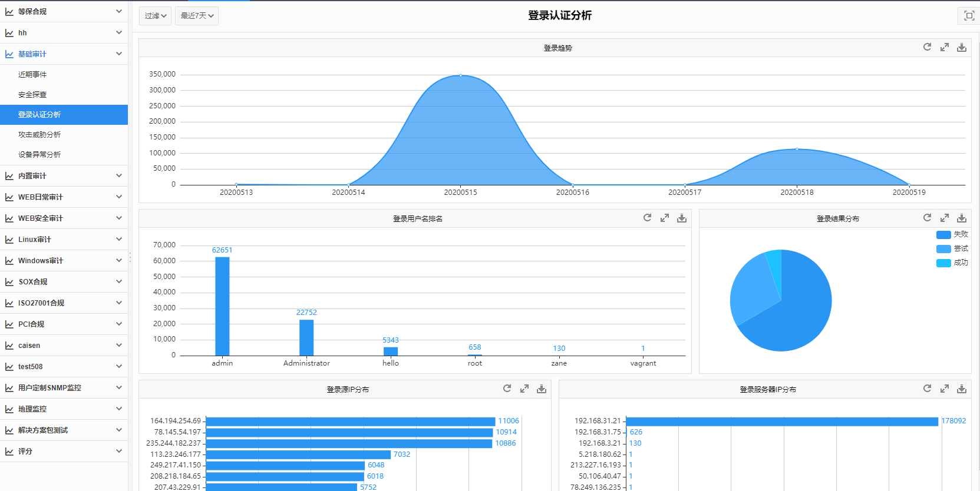Download the 登录结果分布 pie chart
Viewport: 980px width, 491px height.
pyautogui.click(x=962, y=218)
